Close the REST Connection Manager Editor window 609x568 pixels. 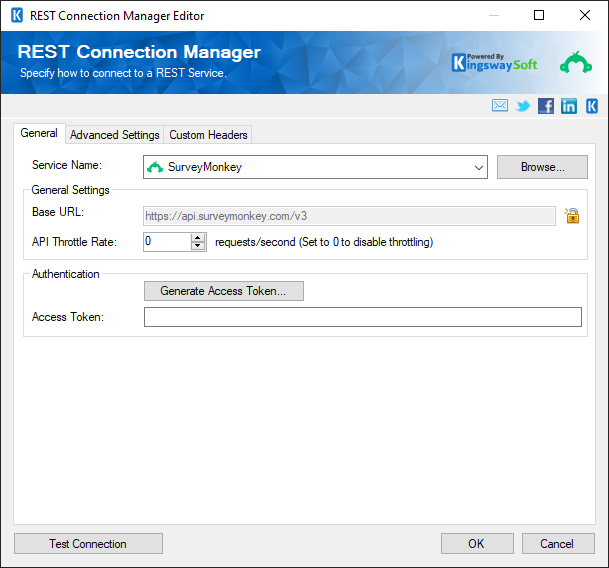[x=585, y=15]
